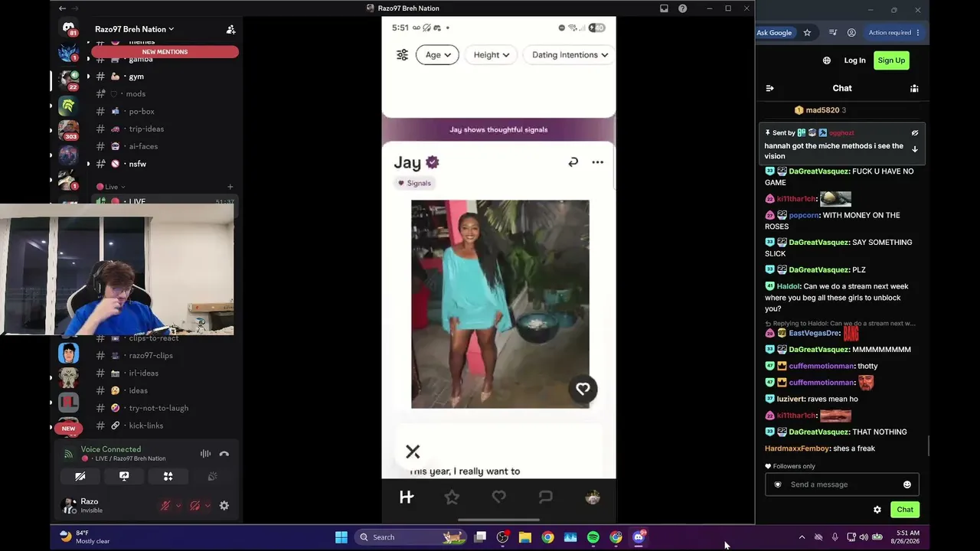Open Discord user settings gear
Image resolution: width=980 pixels, height=551 pixels.
(224, 506)
